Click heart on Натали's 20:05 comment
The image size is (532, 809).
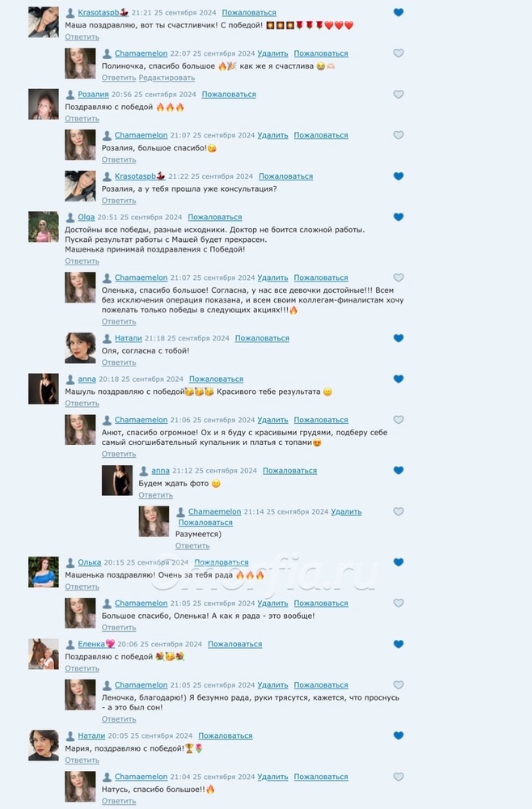point(398,735)
